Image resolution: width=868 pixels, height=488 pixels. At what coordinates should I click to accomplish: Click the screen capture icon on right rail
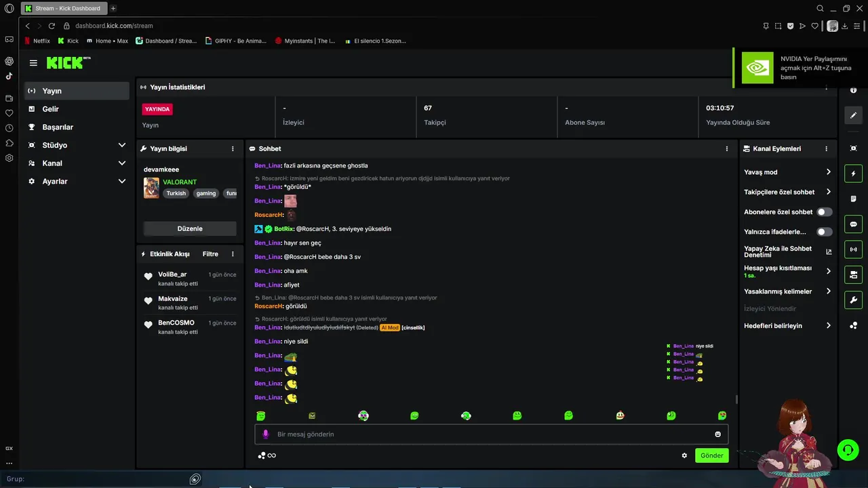(x=853, y=148)
